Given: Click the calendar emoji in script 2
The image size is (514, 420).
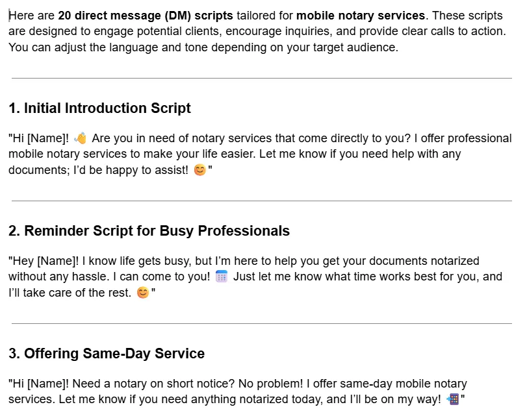Looking at the screenshot, I should click(222, 277).
